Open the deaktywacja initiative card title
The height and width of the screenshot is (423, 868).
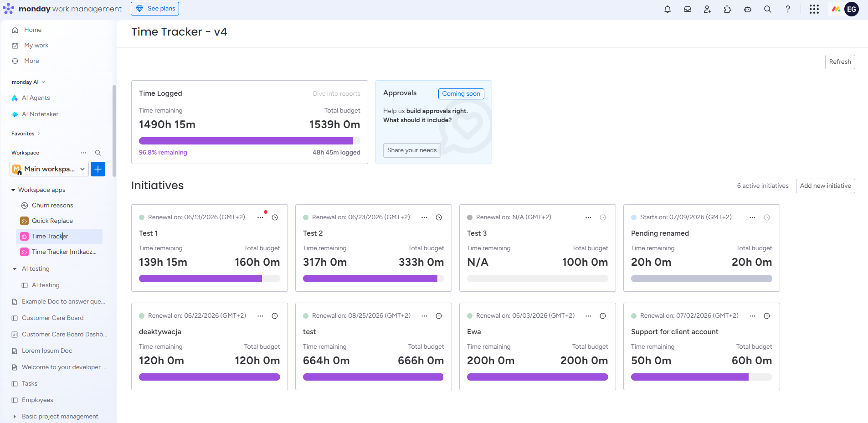(x=160, y=332)
